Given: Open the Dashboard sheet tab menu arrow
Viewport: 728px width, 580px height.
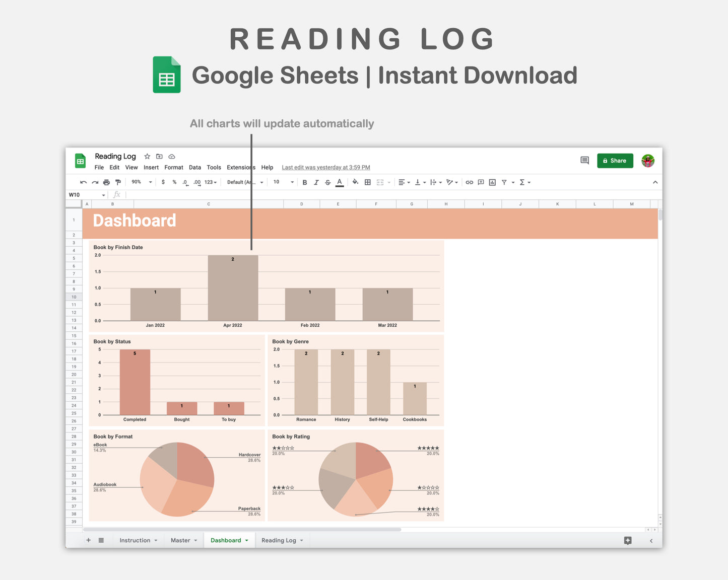Looking at the screenshot, I should point(246,540).
